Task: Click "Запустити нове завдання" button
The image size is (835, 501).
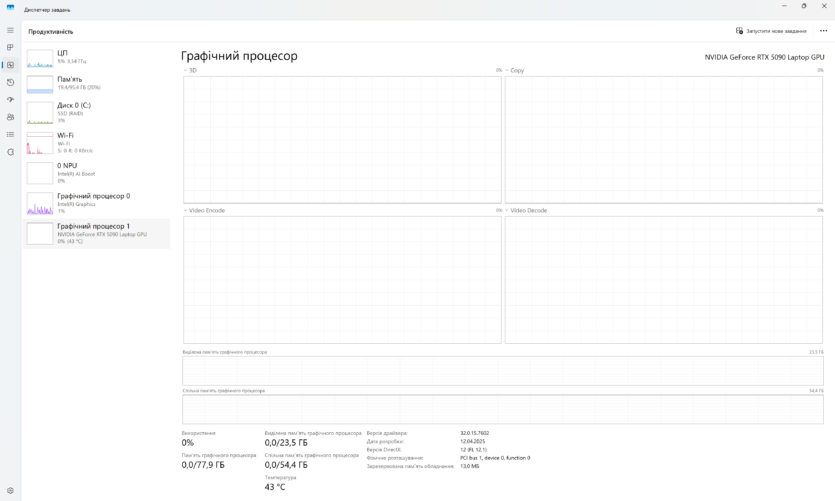Action: 771,31
